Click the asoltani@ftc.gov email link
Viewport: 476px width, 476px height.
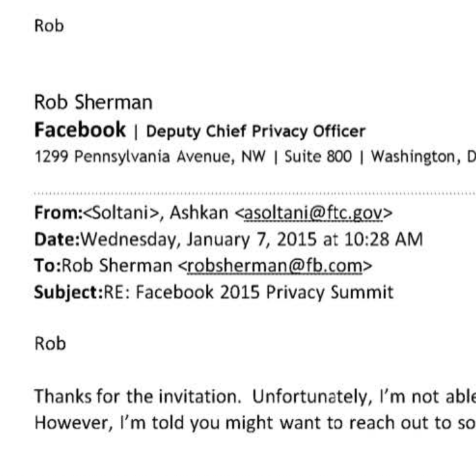[313, 213]
